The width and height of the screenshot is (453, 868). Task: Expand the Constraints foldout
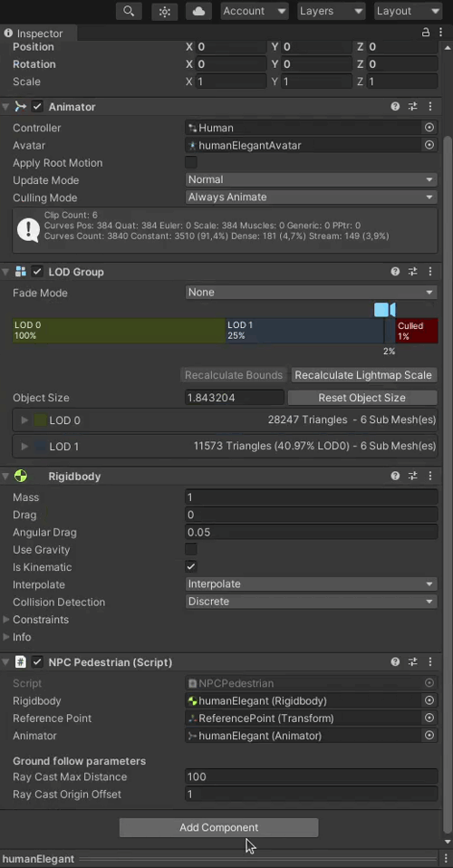[6, 619]
